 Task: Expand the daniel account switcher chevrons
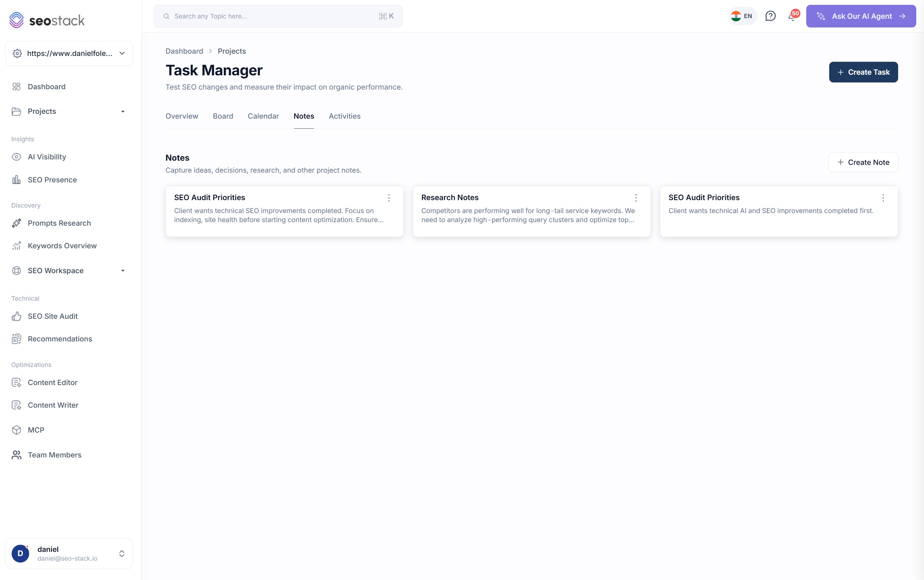(122, 553)
